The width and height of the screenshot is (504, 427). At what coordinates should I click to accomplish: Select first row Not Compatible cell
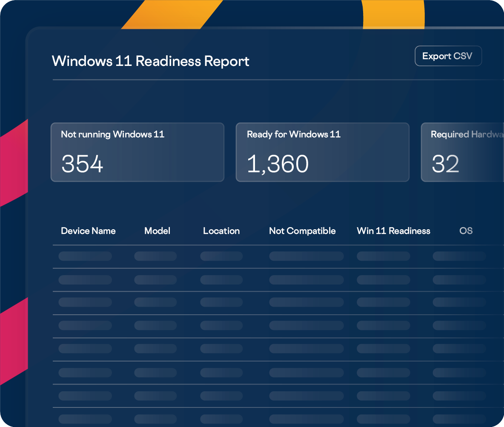[x=306, y=256]
